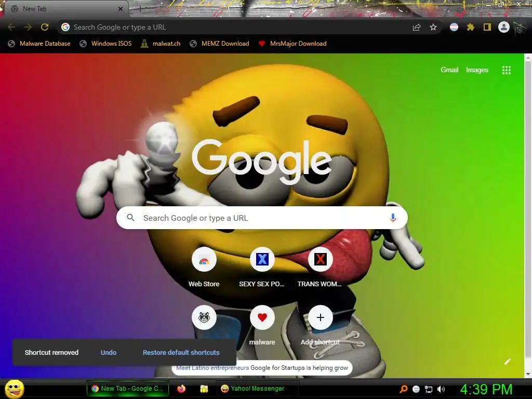
Task: Close the New Tab tab
Action: (x=121, y=9)
